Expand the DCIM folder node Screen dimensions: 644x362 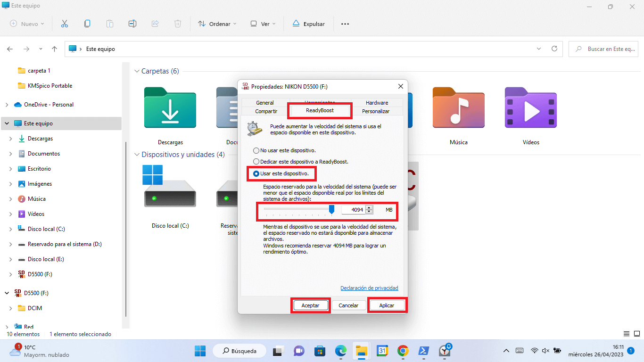coord(10,308)
